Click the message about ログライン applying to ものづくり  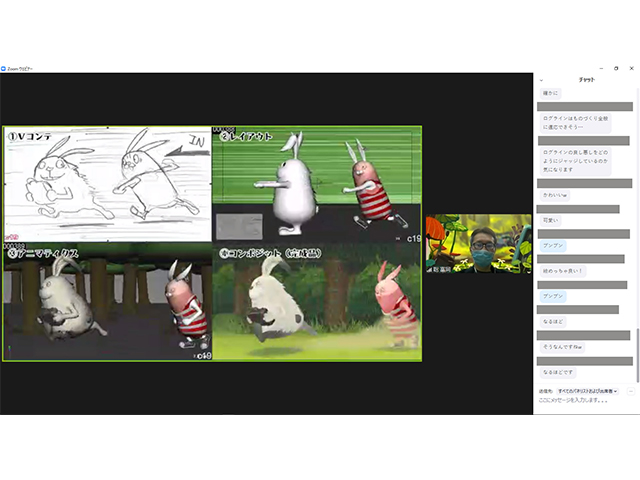click(x=575, y=123)
